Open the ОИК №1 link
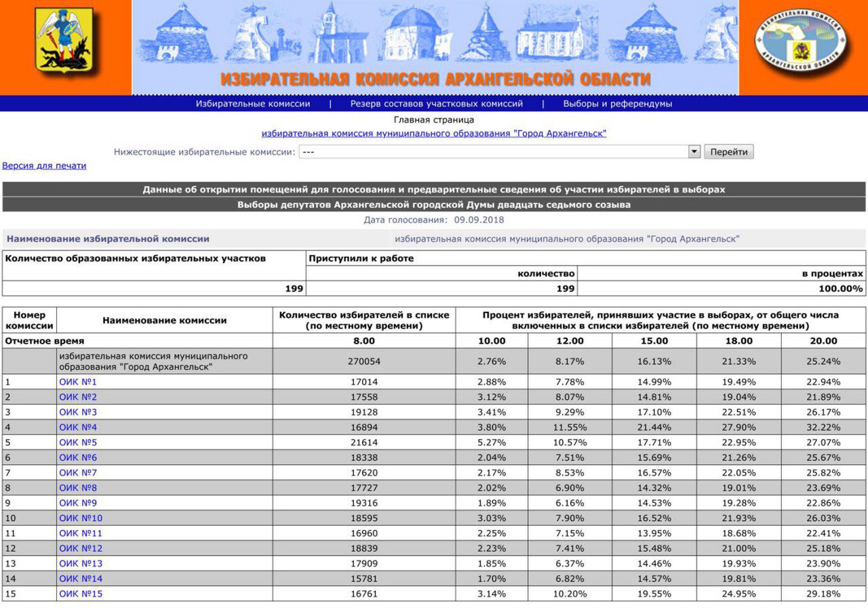The height and width of the screenshot is (612, 868). pyautogui.click(x=78, y=382)
